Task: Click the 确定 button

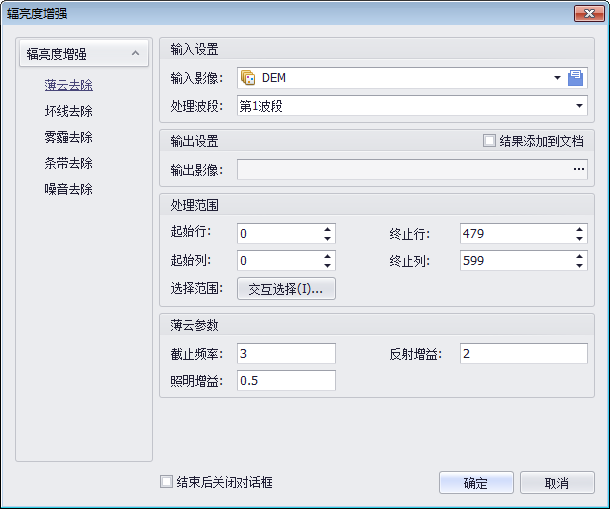Action: tap(476, 483)
